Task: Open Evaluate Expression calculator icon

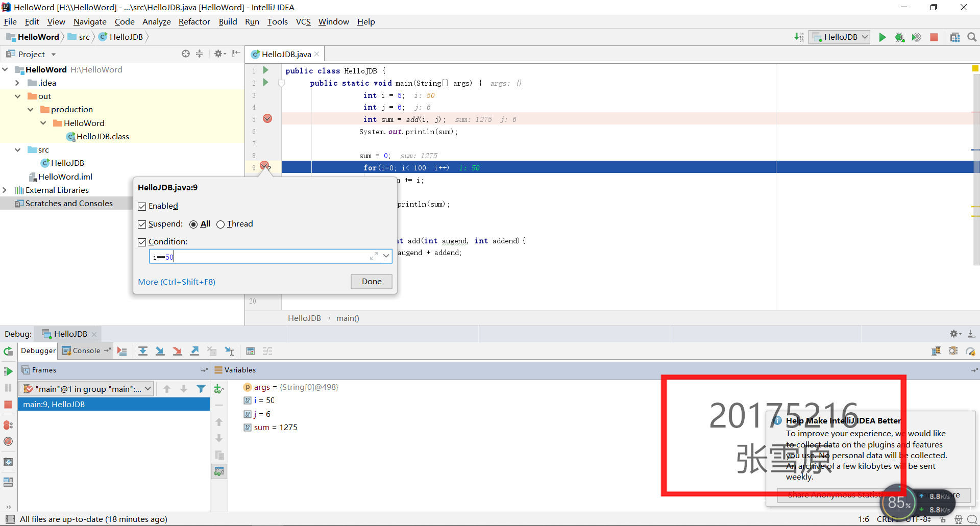Action: pos(250,351)
